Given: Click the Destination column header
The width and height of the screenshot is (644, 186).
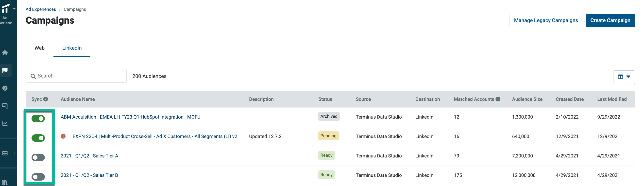Looking at the screenshot, I should point(427,99).
